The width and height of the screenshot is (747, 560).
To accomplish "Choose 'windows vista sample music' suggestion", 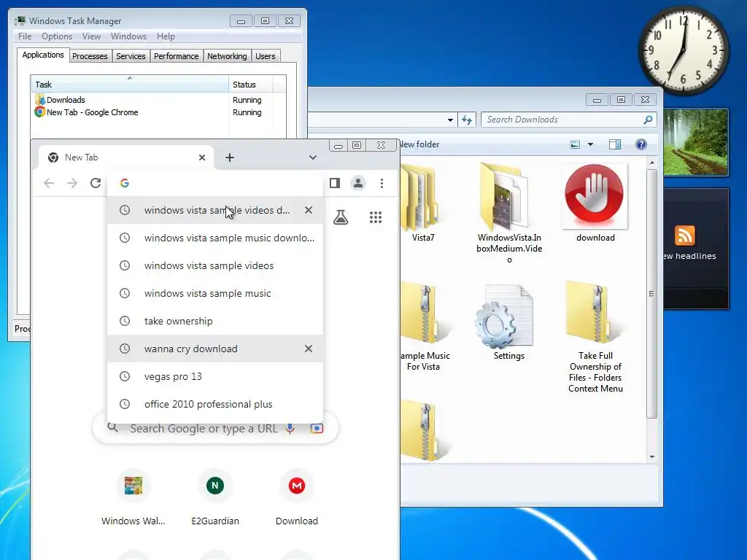I will [215, 293].
